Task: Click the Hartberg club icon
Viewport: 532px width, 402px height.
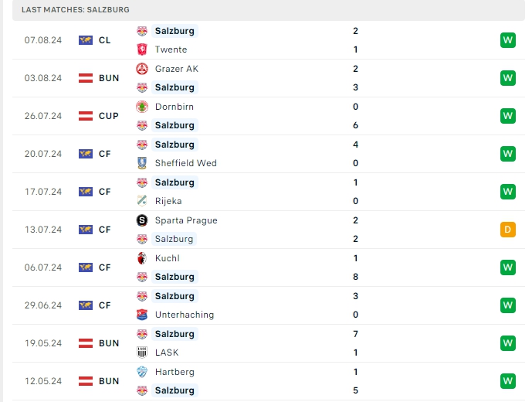Action: (x=142, y=372)
